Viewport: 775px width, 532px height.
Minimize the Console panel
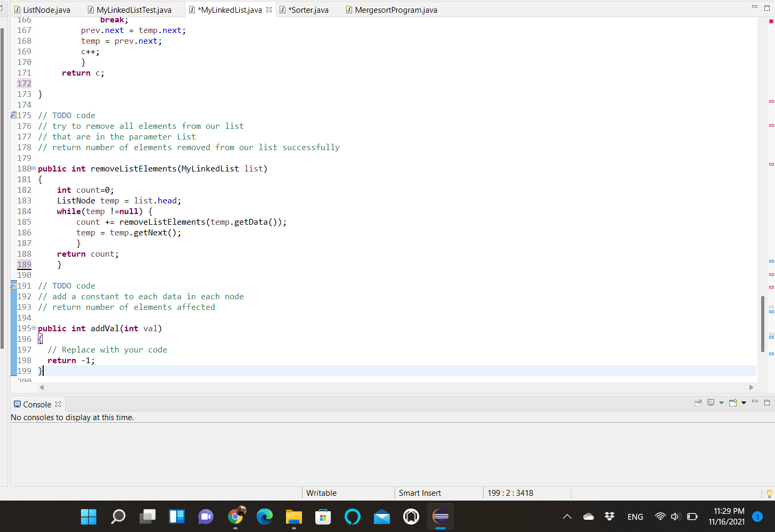click(755, 402)
